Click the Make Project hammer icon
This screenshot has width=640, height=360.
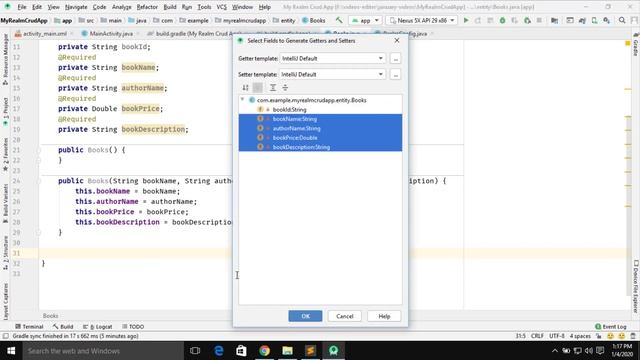[339, 20]
